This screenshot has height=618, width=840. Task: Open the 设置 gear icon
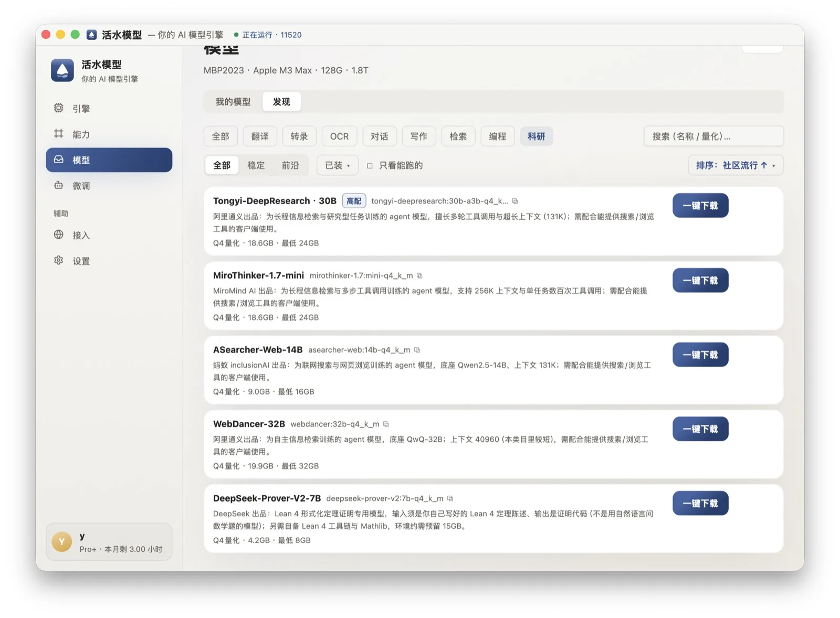59,260
